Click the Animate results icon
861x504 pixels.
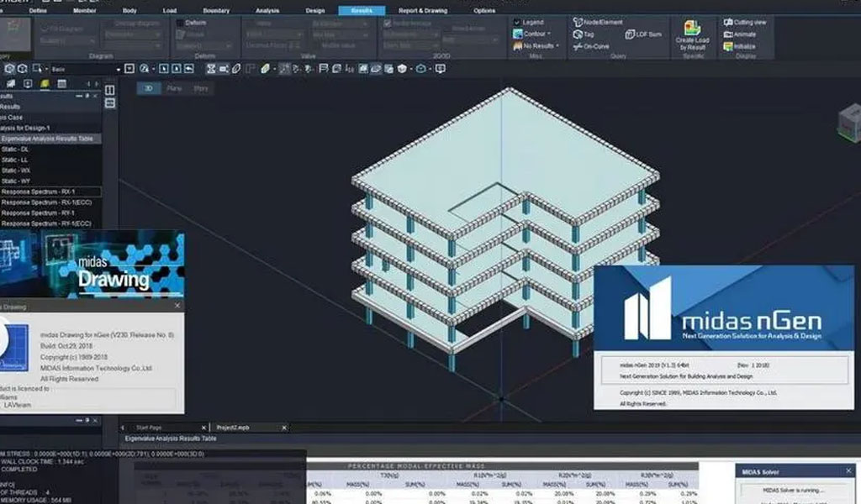click(728, 34)
